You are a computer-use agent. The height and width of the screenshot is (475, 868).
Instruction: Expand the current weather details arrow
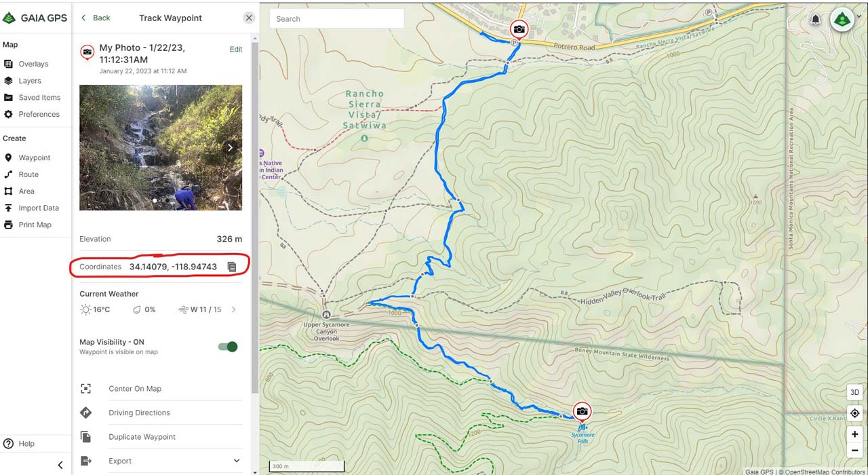pyautogui.click(x=234, y=309)
